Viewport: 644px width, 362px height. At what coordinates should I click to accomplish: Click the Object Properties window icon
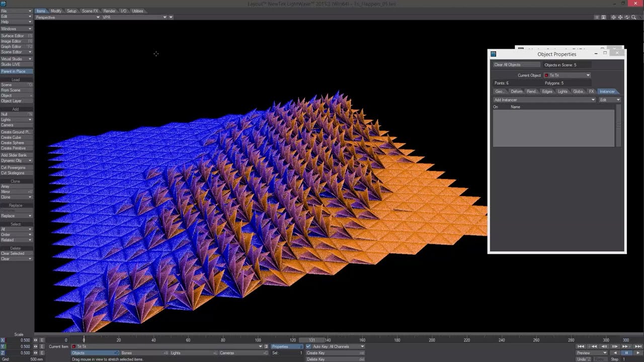tap(494, 54)
